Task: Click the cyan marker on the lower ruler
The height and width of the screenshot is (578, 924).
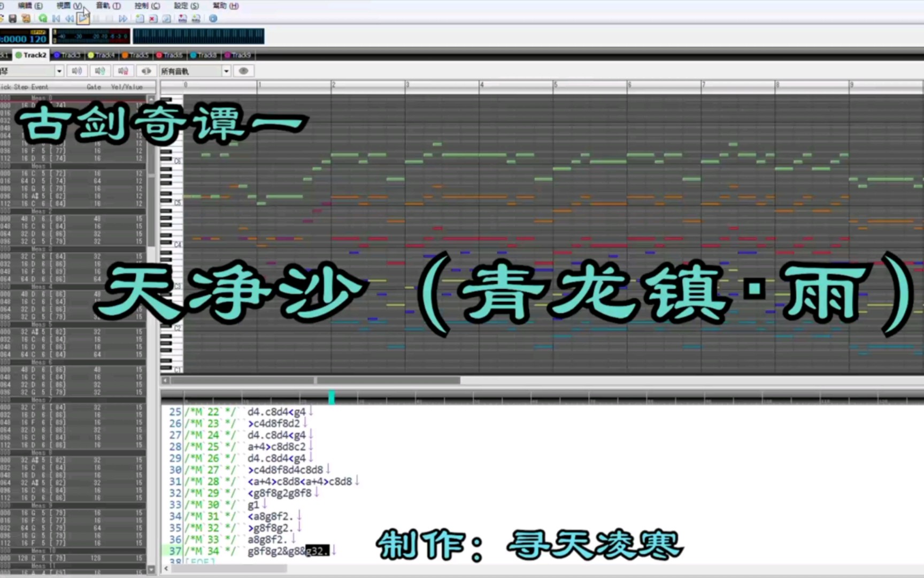Action: pyautogui.click(x=332, y=397)
